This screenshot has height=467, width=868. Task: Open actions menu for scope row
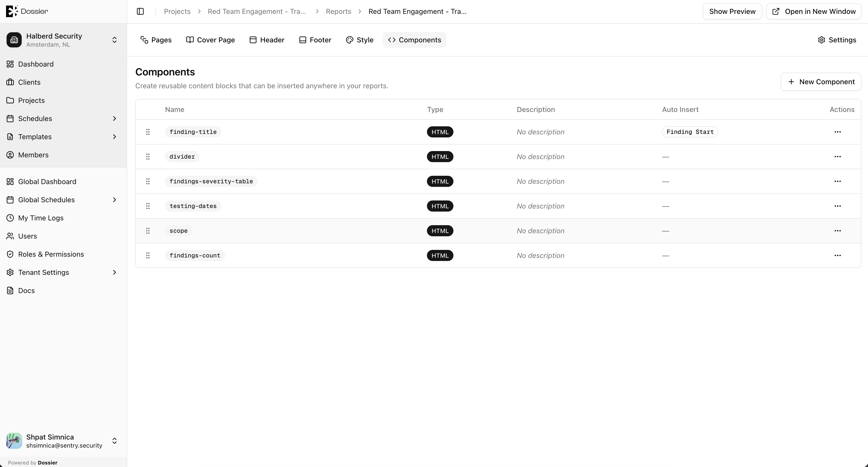pyautogui.click(x=837, y=231)
